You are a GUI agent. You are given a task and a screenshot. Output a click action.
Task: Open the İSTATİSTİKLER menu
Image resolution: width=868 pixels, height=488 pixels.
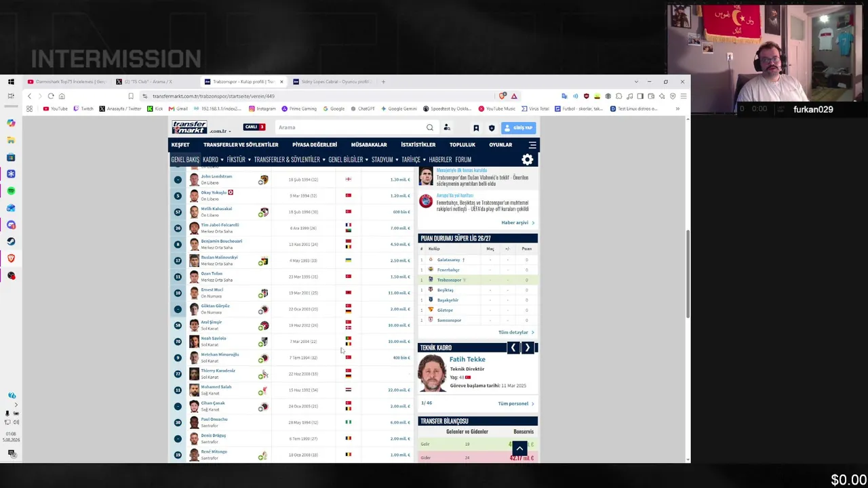click(418, 144)
